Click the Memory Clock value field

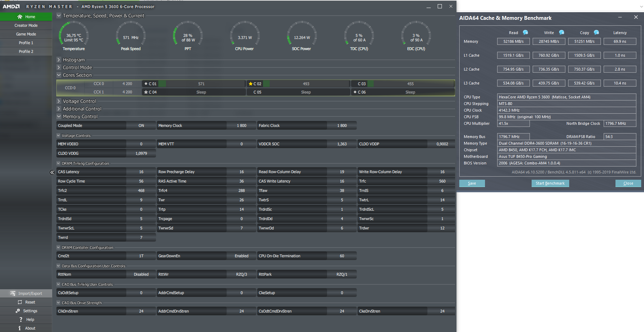241,125
